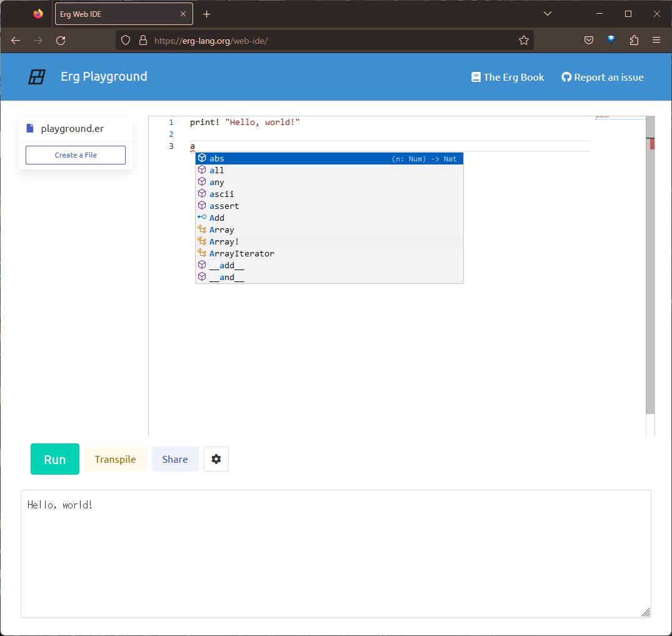This screenshot has width=672, height=636.
Task: Click the Firefox back arrow
Action: pyautogui.click(x=16, y=40)
